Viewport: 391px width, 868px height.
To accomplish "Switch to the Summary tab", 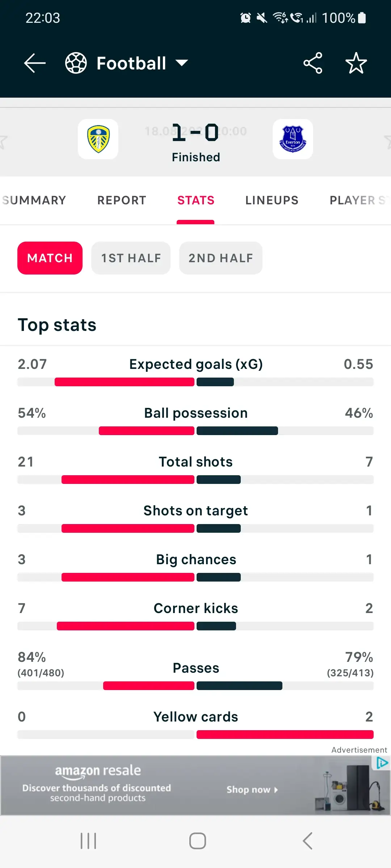I will pyautogui.click(x=34, y=200).
